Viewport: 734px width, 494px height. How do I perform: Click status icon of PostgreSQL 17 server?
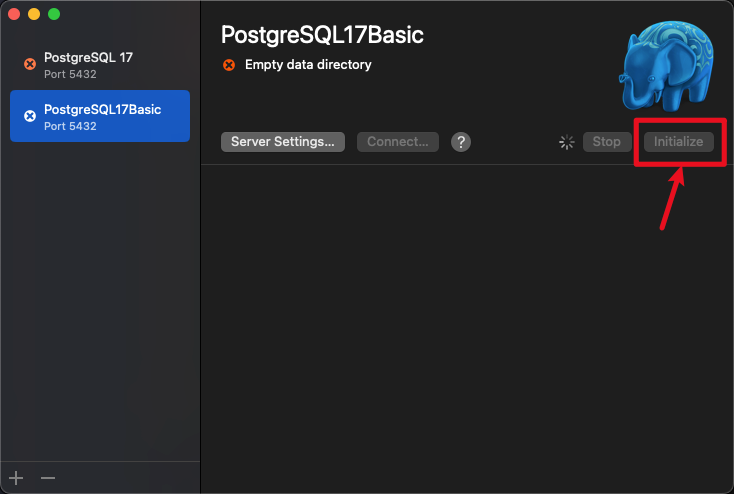pos(30,64)
